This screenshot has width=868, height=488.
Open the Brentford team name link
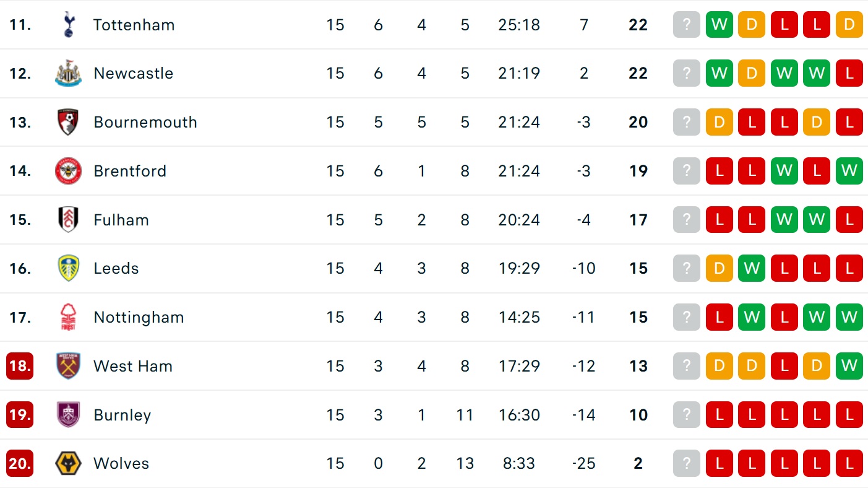coord(130,171)
